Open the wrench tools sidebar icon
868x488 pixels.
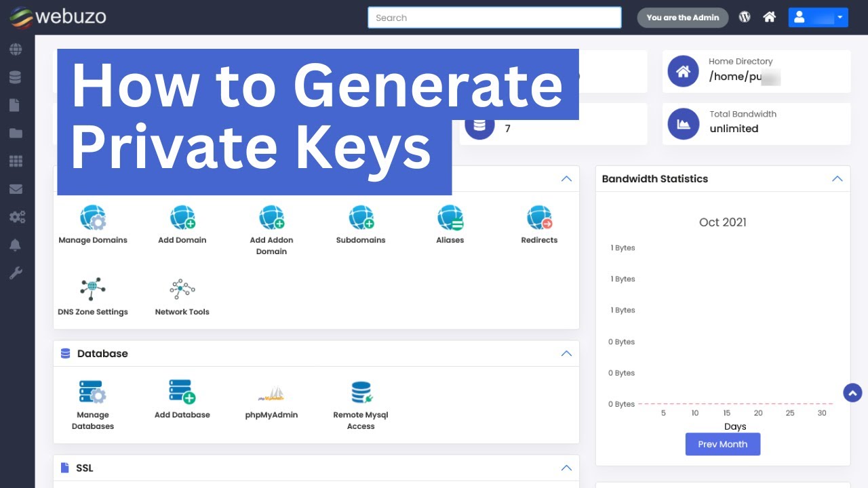click(16, 273)
